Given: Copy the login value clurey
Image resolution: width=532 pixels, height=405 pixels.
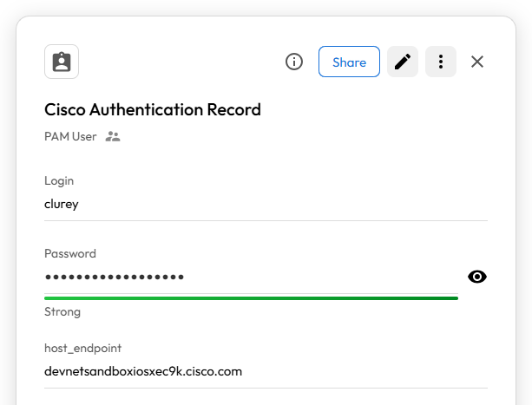Looking at the screenshot, I should point(62,204).
